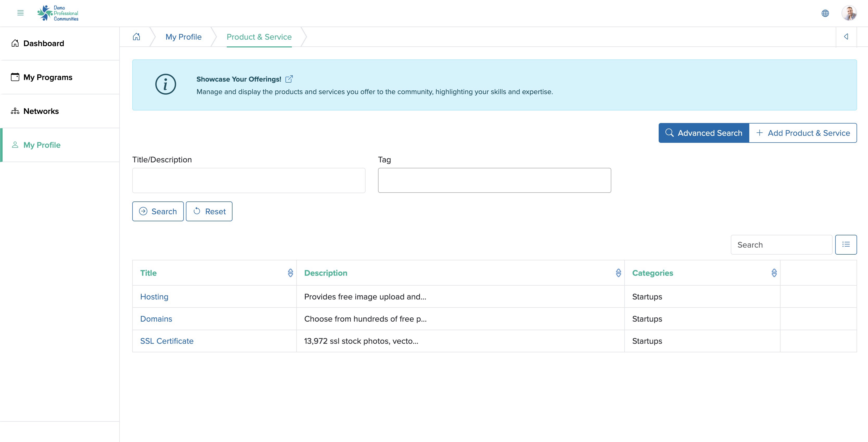Open the Hosting product link

tap(154, 297)
